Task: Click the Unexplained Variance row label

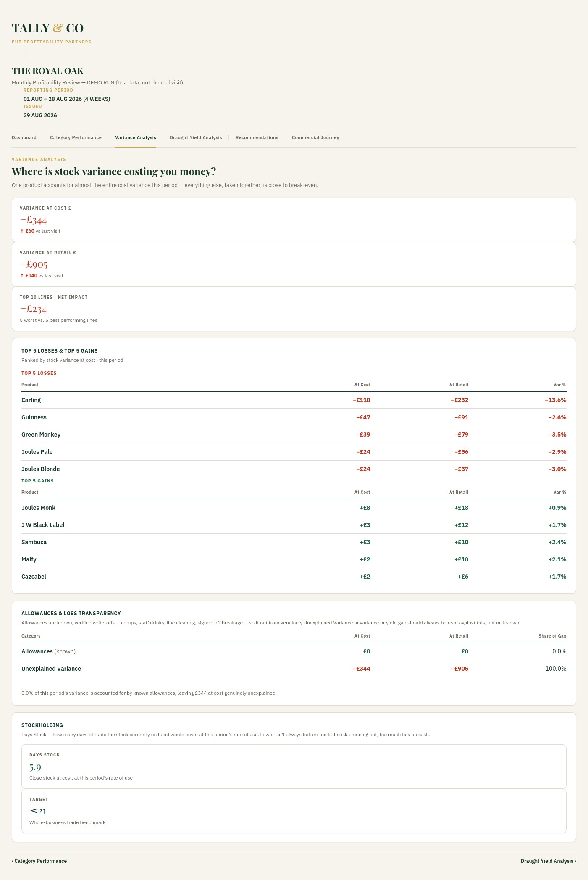Action: 51,669
